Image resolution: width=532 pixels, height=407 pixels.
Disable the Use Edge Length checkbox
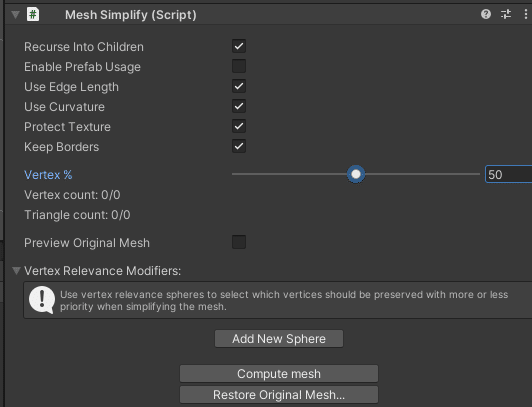pos(239,86)
